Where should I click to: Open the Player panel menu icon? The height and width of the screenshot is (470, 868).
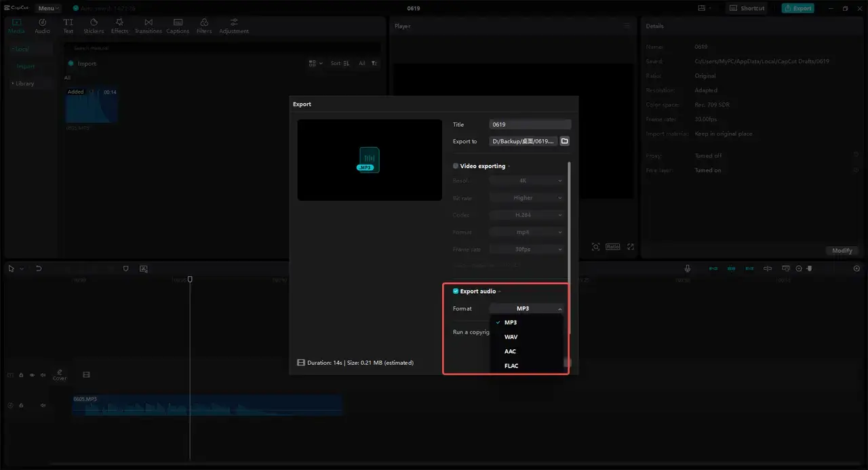tap(627, 26)
